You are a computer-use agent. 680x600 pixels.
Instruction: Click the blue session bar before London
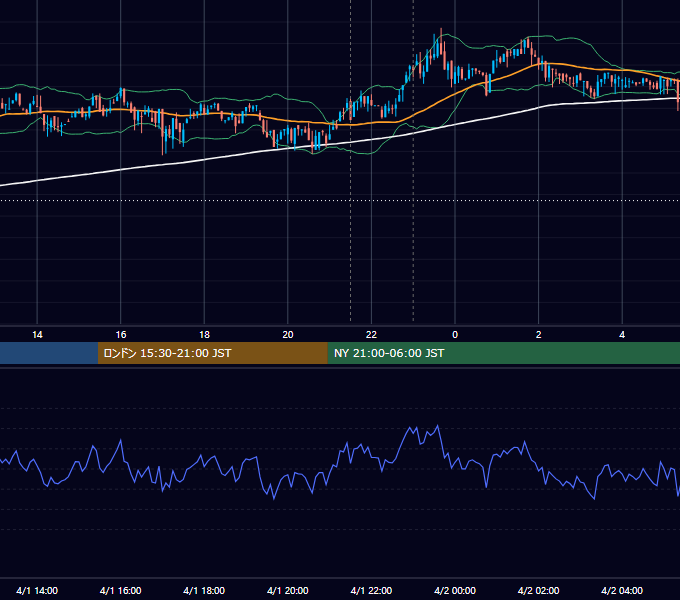tap(49, 353)
